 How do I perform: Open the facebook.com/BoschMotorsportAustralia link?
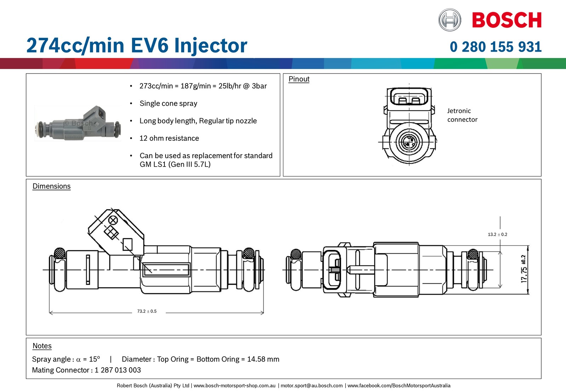[399, 386]
